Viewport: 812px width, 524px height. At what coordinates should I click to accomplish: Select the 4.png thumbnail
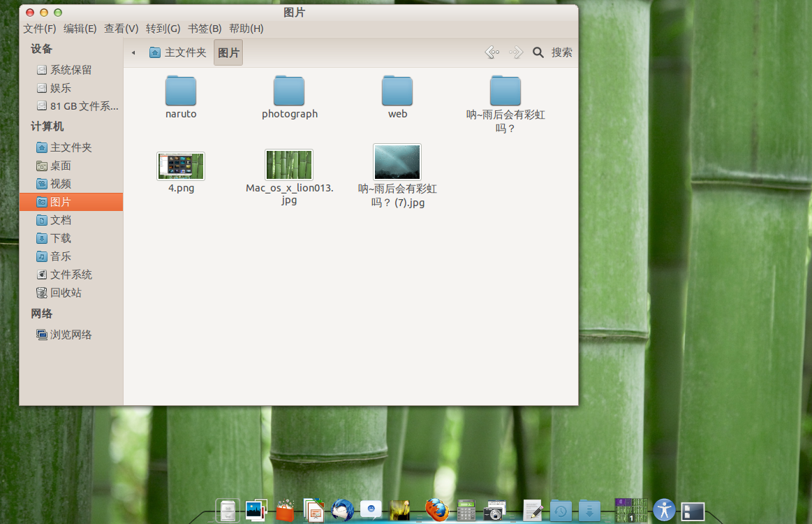click(181, 166)
